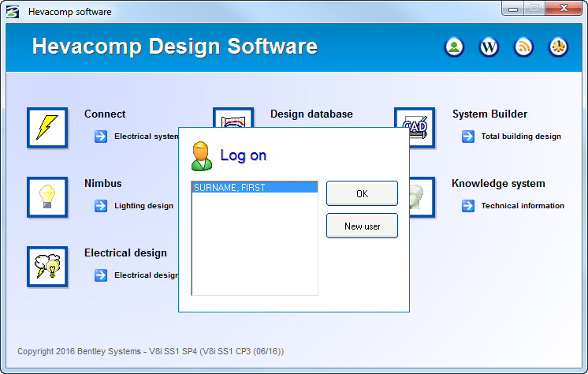Click the Connect heading
The height and width of the screenshot is (374, 588).
tap(105, 114)
